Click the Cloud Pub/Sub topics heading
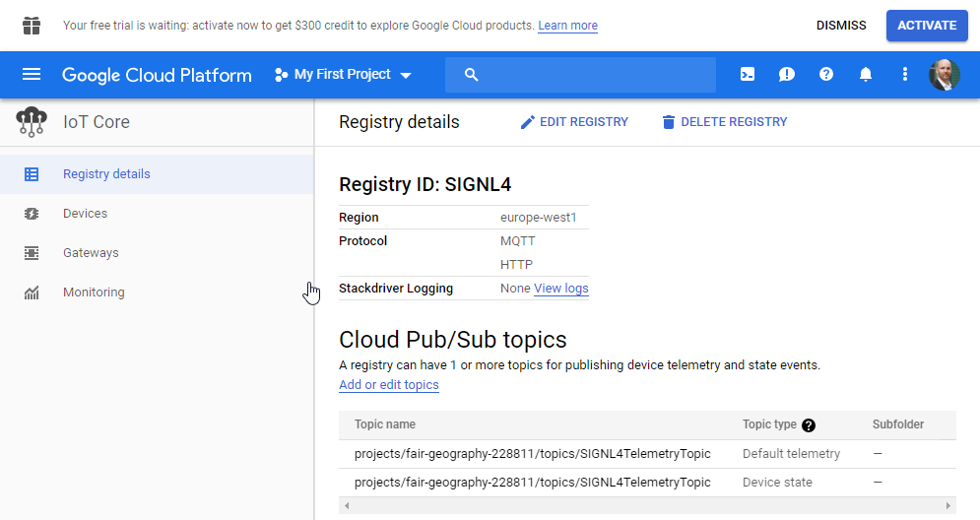 (x=452, y=340)
